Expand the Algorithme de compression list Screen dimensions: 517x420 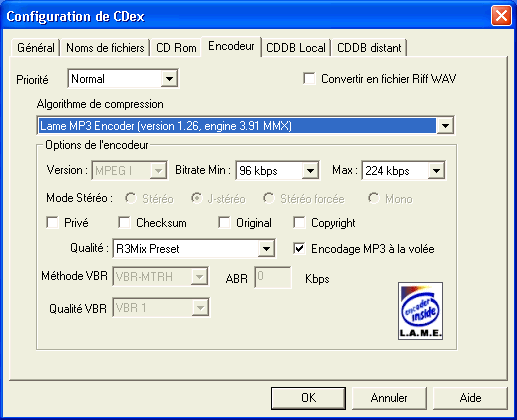pyautogui.click(x=445, y=126)
